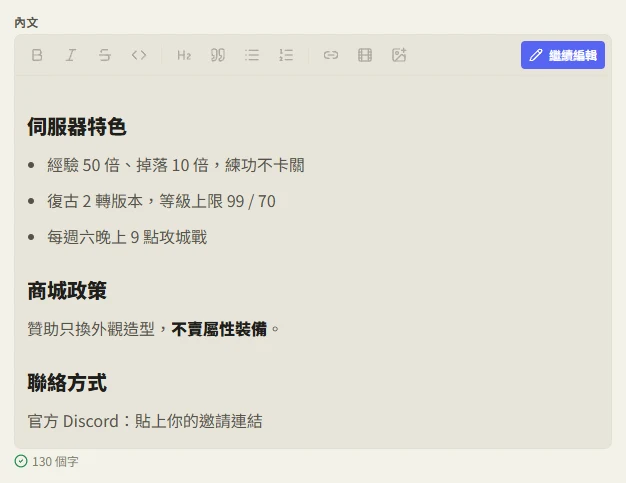Apply strikethrough formatting
Screen dimensions: 626x483
(105, 55)
